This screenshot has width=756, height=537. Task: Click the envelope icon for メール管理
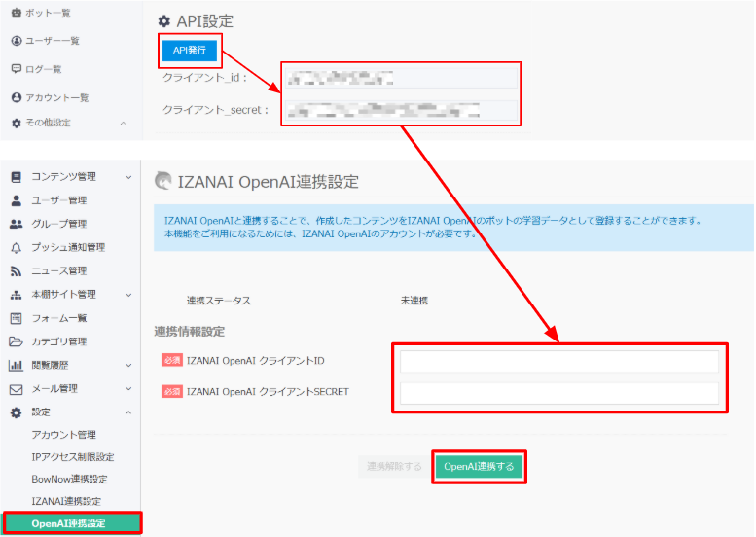click(x=16, y=389)
